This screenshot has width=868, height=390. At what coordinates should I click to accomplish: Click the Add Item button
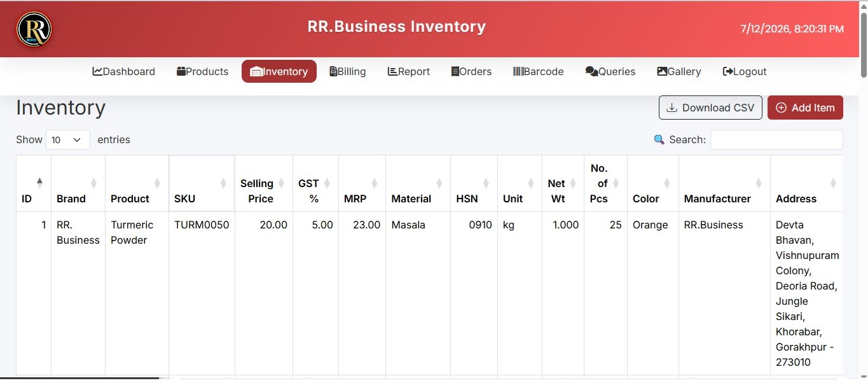[x=805, y=108]
